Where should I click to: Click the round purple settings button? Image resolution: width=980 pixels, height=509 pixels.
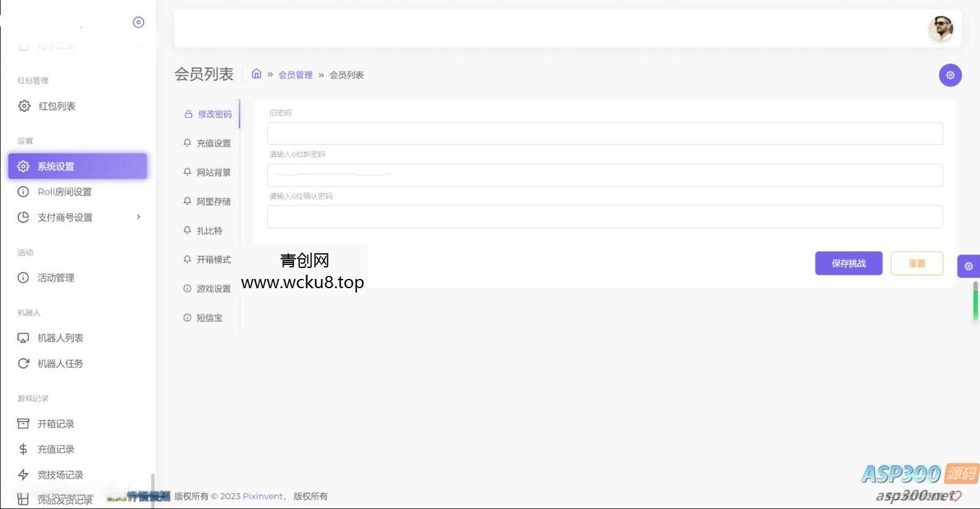(x=950, y=75)
